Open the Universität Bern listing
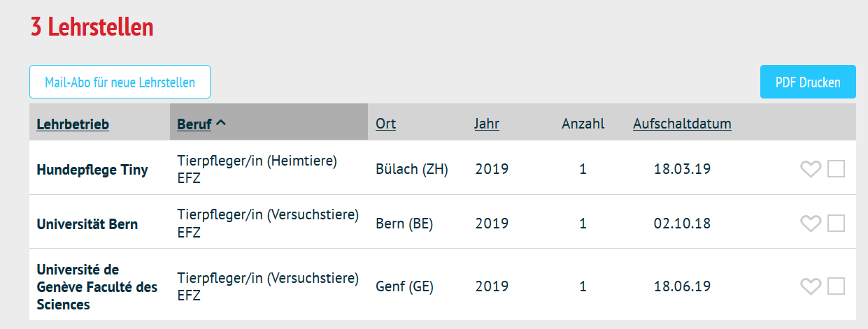Screen dimensions: 868x329 (87, 224)
